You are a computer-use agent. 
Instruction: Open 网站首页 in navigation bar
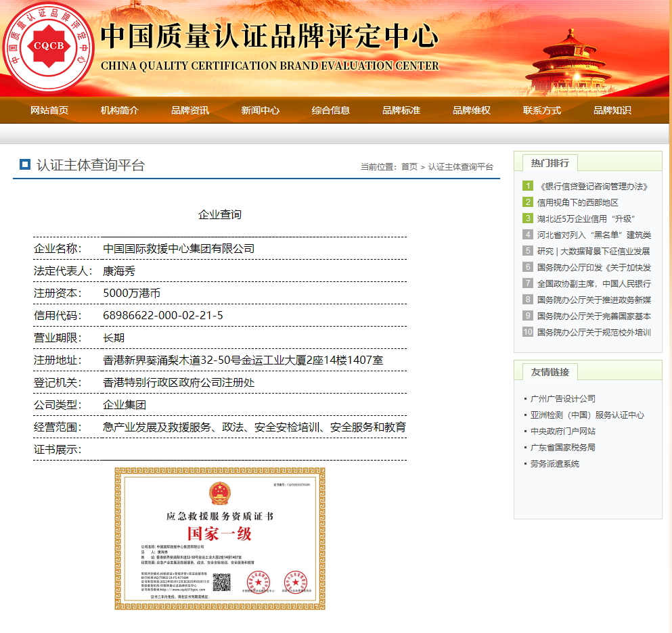pyautogui.click(x=49, y=110)
